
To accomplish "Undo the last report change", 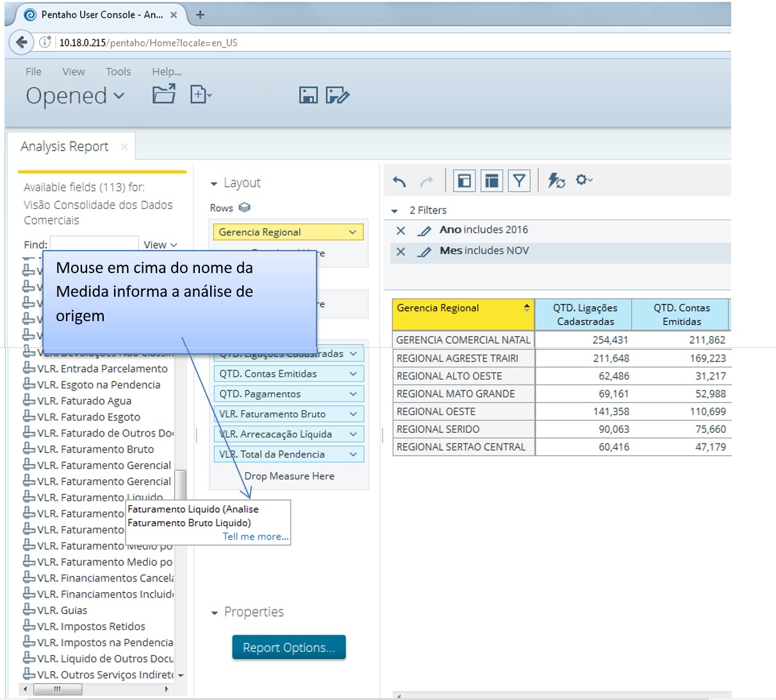I will (398, 181).
